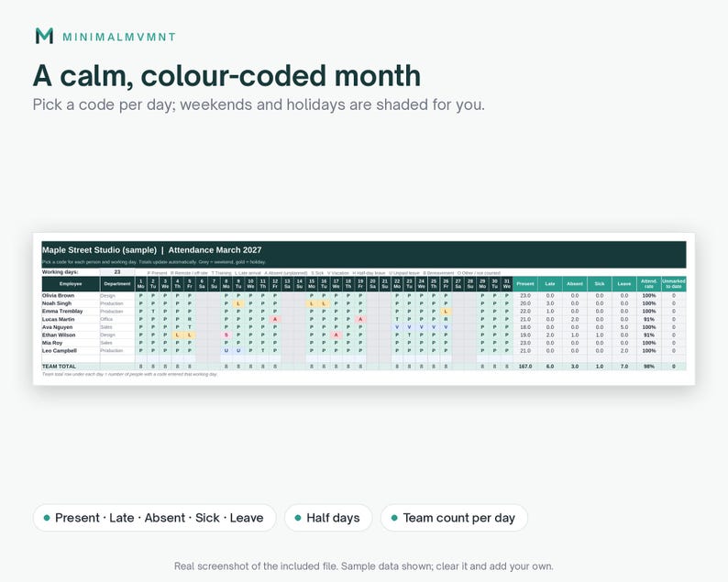The image size is (728, 582).
Task: Click the 'Real screenshot of the included file' caption
Action: pyautogui.click(x=363, y=566)
